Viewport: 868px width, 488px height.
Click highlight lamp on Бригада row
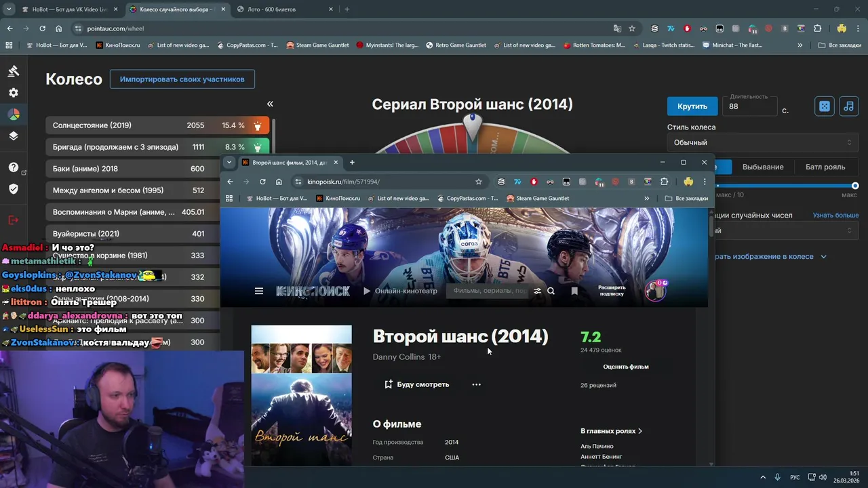(258, 147)
